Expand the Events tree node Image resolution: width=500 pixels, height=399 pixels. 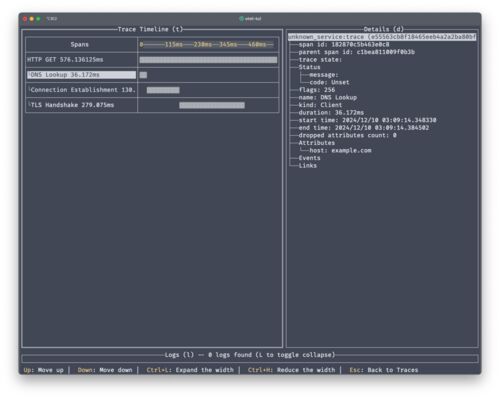coord(309,158)
